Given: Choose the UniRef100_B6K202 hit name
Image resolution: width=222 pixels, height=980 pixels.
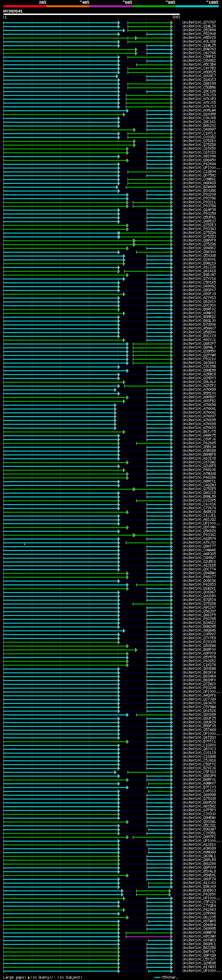Looking at the screenshot, I should point(199,125).
